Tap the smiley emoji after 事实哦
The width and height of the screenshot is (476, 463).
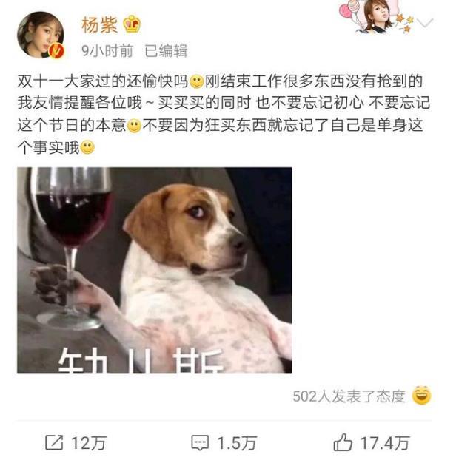pos(87,147)
